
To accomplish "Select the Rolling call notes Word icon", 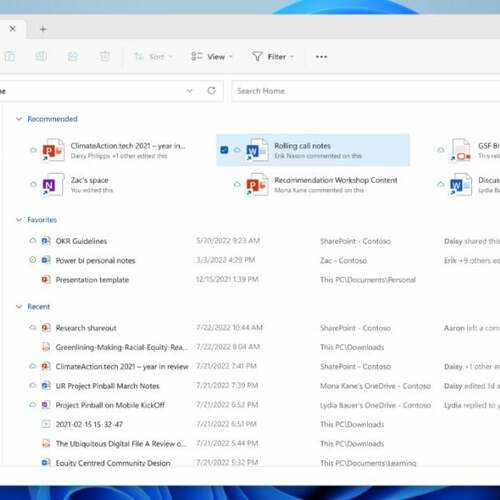I will coord(257,150).
